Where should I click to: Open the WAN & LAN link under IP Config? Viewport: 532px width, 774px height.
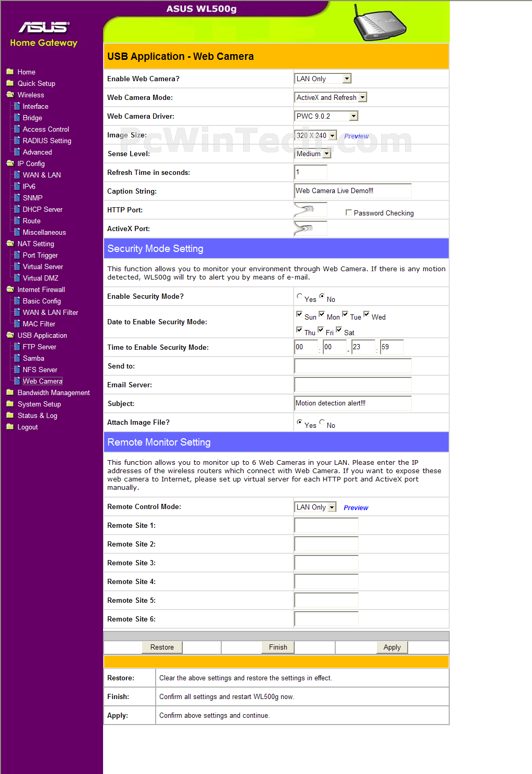pyautogui.click(x=42, y=175)
